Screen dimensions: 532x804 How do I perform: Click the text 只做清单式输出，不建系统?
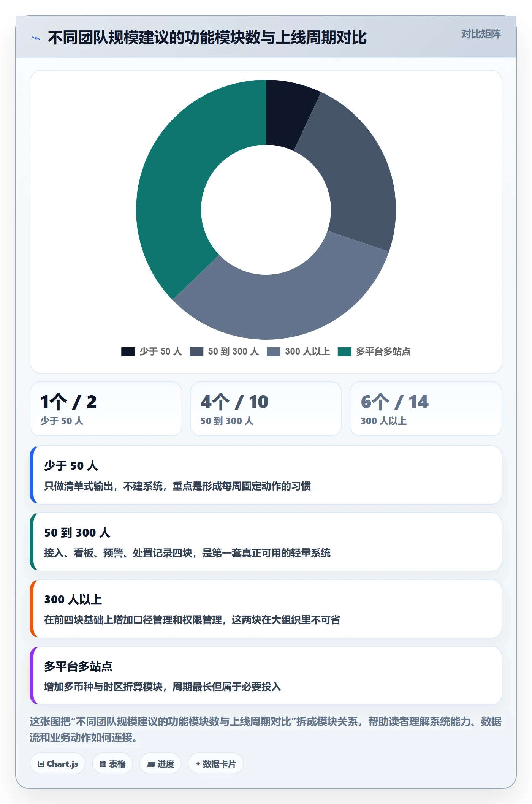tap(104, 486)
